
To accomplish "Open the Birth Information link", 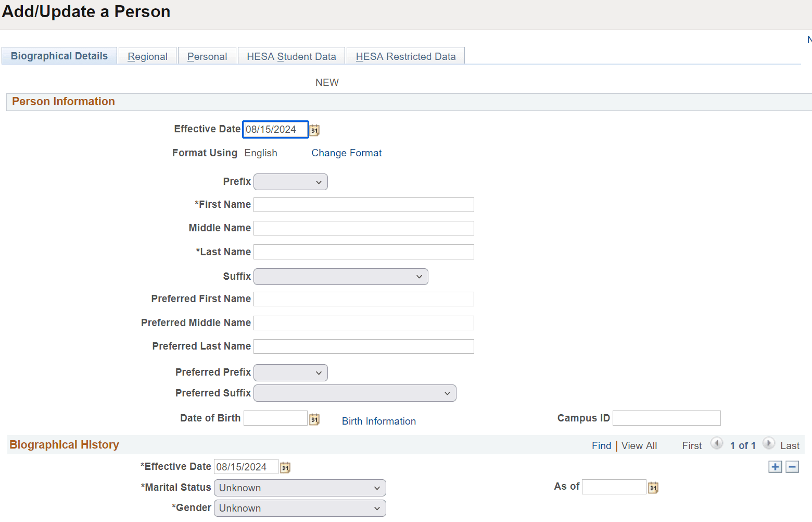I will pyautogui.click(x=378, y=421).
